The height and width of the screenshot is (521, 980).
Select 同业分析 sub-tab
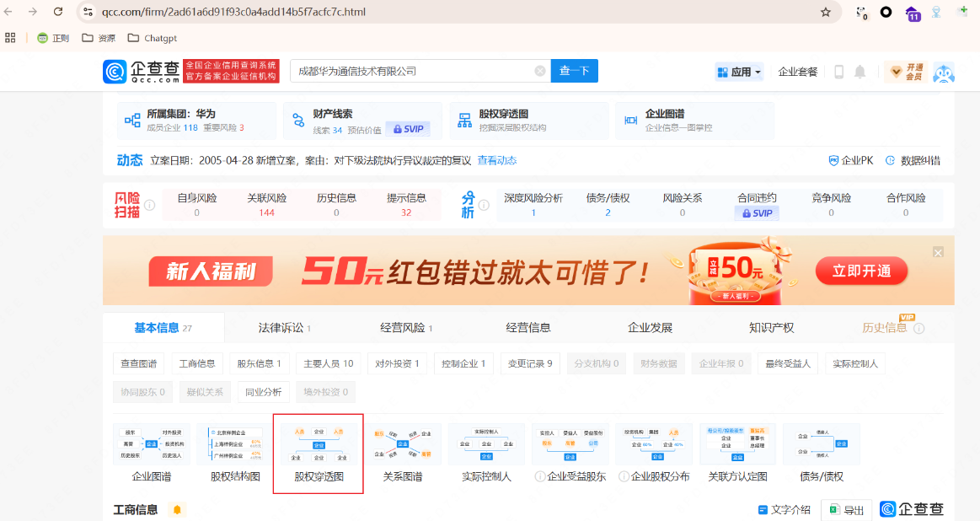click(x=263, y=392)
